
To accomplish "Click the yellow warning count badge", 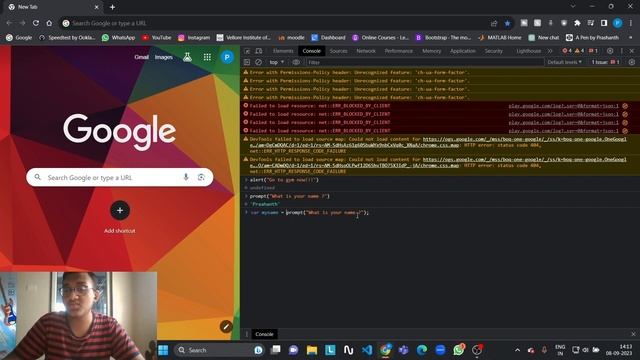I will 579,51.
